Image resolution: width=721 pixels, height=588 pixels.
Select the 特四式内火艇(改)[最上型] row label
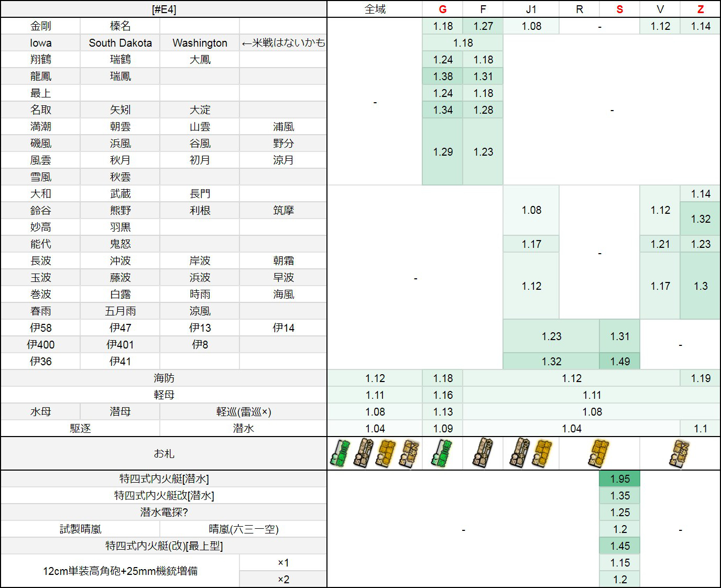pos(164,546)
